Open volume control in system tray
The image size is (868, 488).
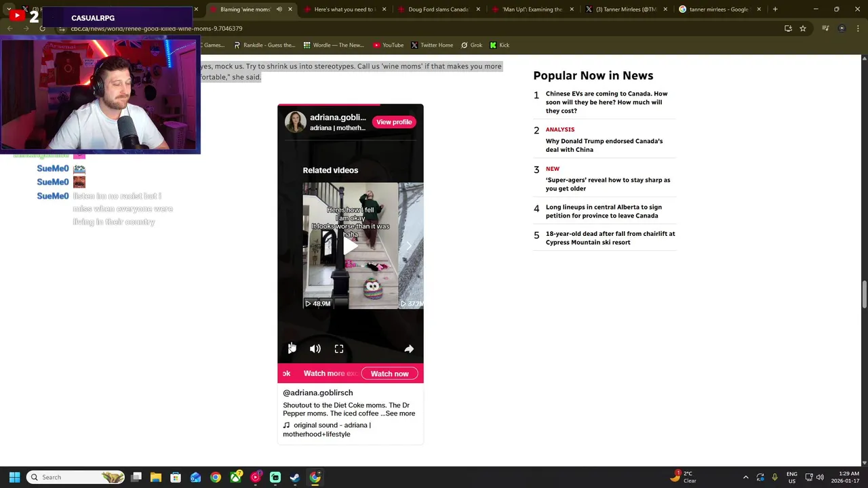(x=820, y=477)
